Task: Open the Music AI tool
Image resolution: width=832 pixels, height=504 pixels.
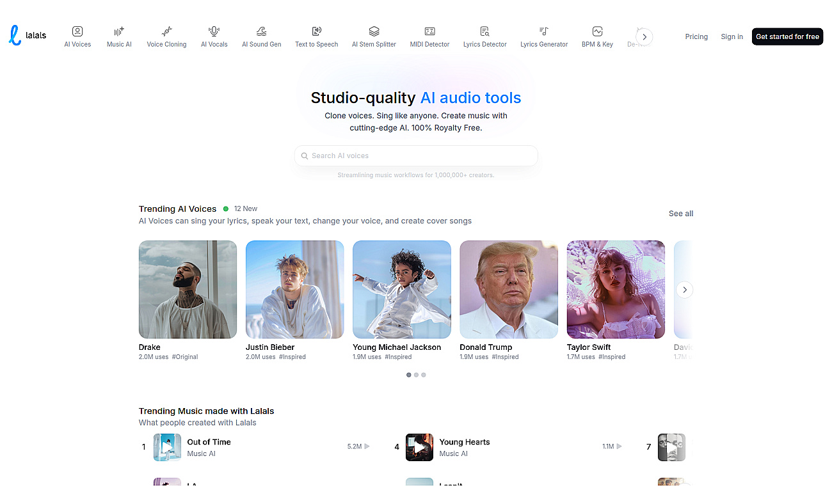Action: pos(119,36)
